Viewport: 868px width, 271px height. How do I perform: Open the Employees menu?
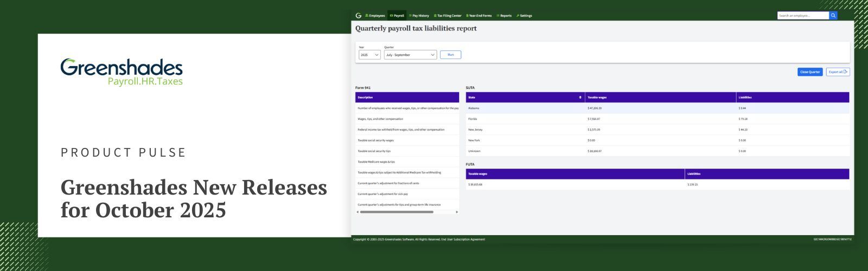coord(375,16)
